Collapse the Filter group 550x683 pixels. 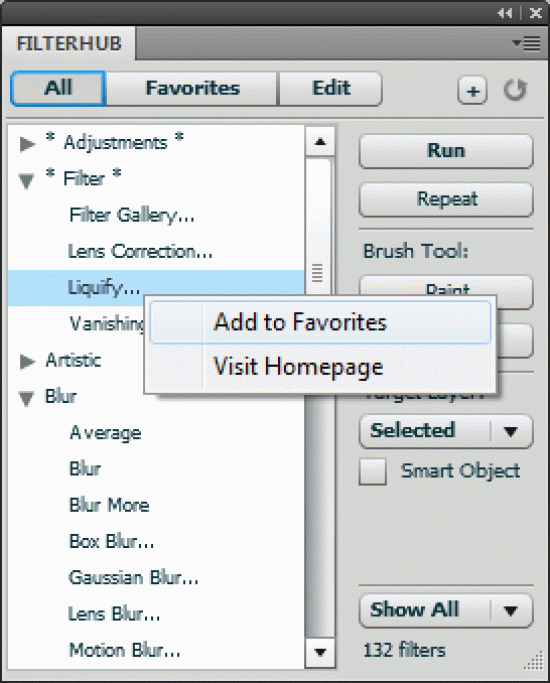(x=27, y=180)
